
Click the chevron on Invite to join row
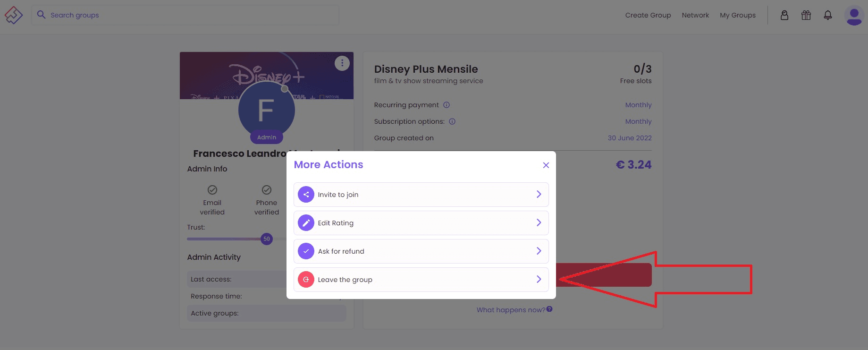(x=539, y=194)
